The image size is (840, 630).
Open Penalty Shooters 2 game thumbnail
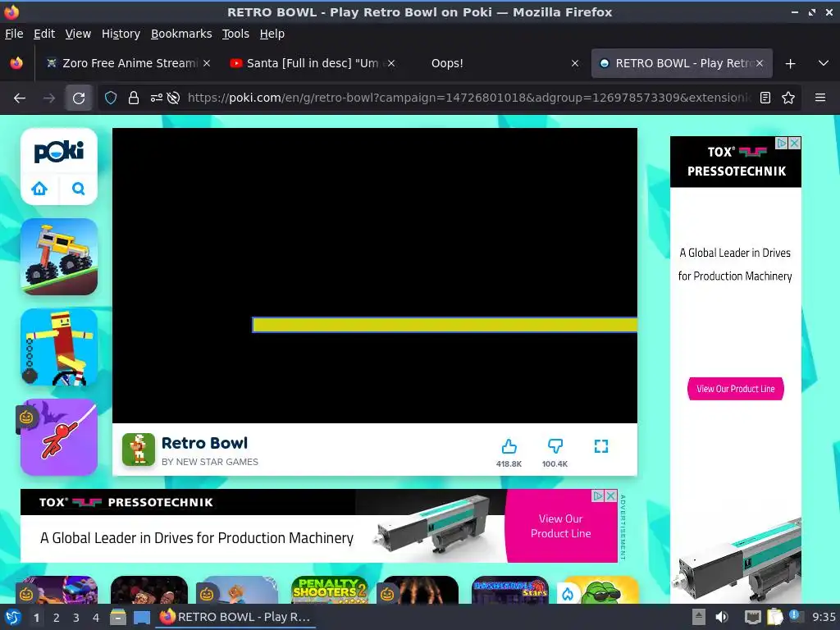(330, 591)
